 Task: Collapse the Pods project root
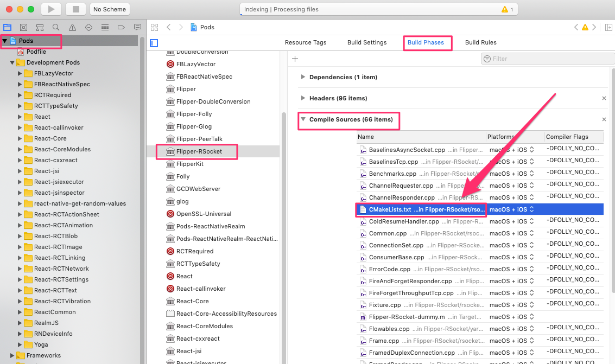[x=5, y=41]
